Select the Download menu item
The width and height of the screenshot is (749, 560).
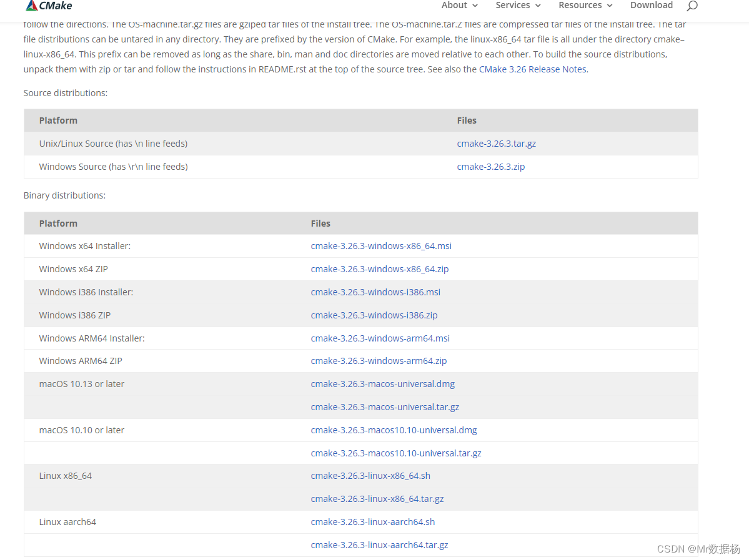(652, 6)
